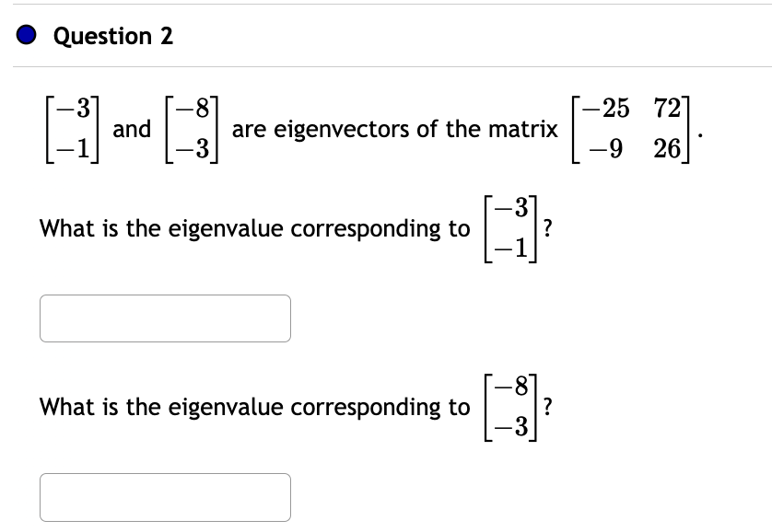Click the second 'What is the eigenvalue' sentence

(254, 408)
